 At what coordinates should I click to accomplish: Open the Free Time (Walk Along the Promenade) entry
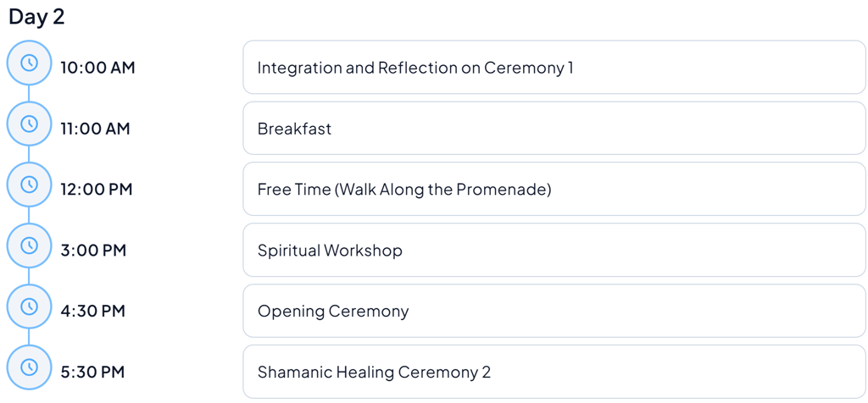tap(554, 190)
